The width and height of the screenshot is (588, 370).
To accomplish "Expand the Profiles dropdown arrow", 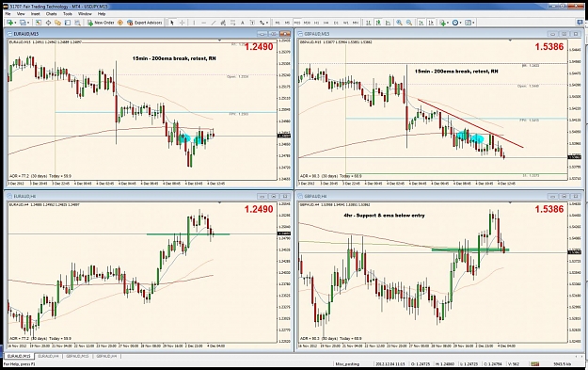I will pyautogui.click(x=28, y=23).
